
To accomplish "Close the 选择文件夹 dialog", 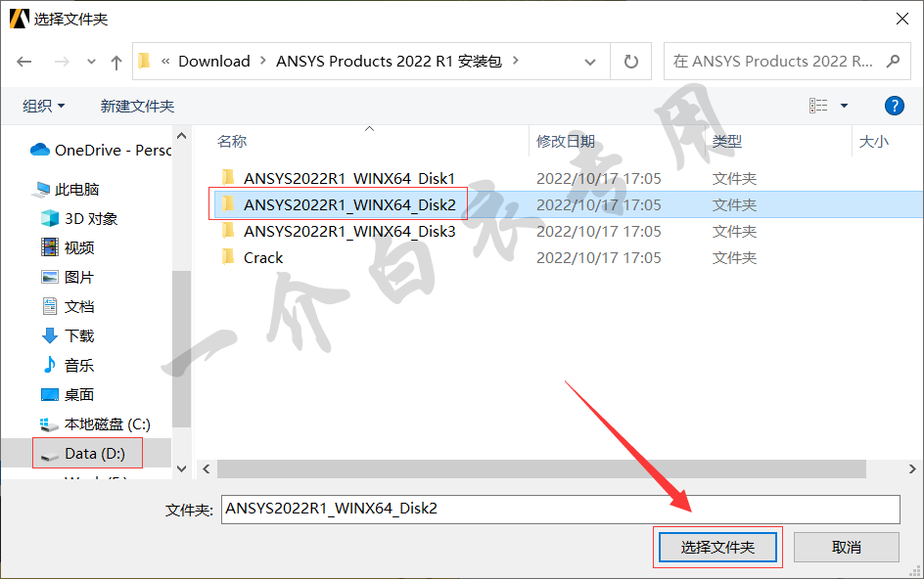I will (x=901, y=19).
